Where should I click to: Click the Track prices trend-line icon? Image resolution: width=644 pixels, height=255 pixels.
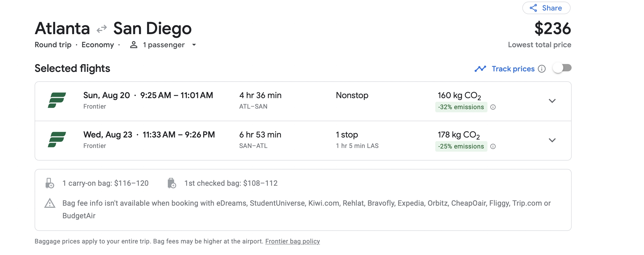point(480,69)
